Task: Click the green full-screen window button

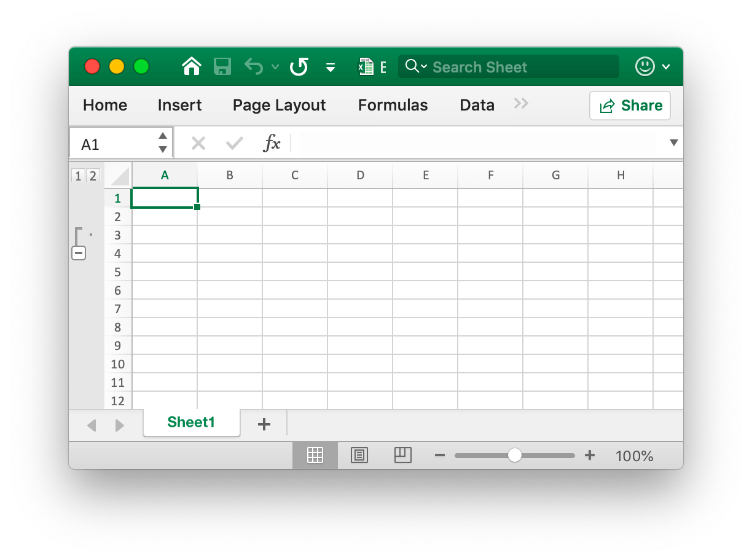Action: tap(141, 66)
